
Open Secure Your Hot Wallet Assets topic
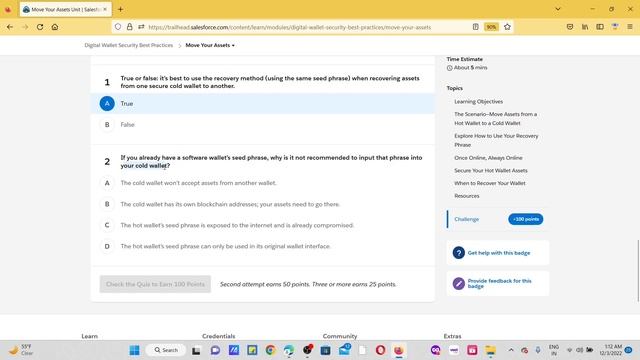click(491, 170)
